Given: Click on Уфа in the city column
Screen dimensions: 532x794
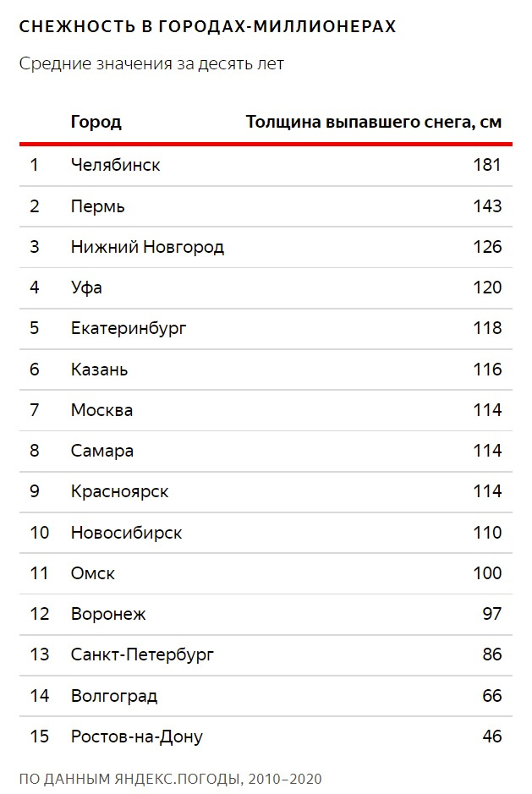Looking at the screenshot, I should (x=86, y=287).
